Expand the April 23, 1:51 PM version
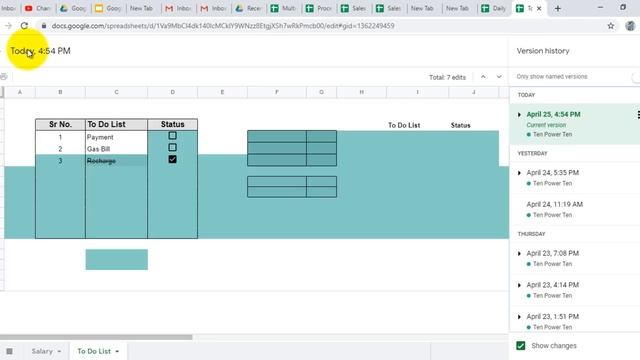 [519, 317]
